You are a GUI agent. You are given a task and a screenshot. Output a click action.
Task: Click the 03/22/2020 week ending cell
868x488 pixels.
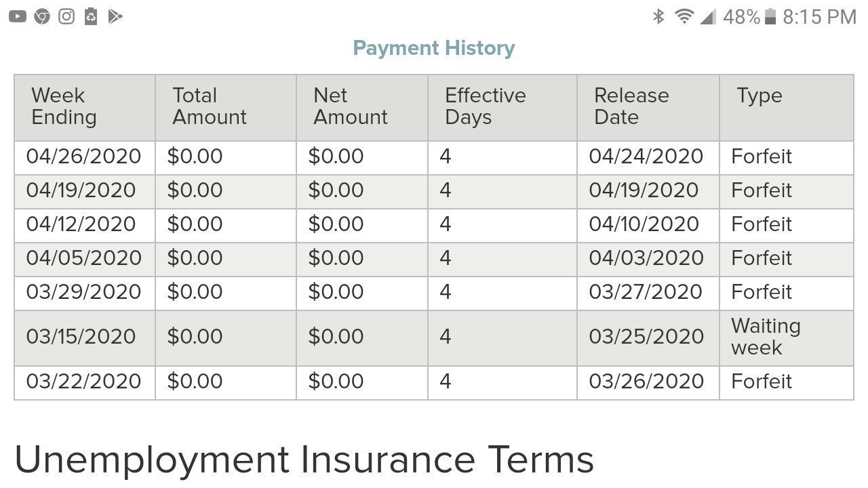click(83, 382)
